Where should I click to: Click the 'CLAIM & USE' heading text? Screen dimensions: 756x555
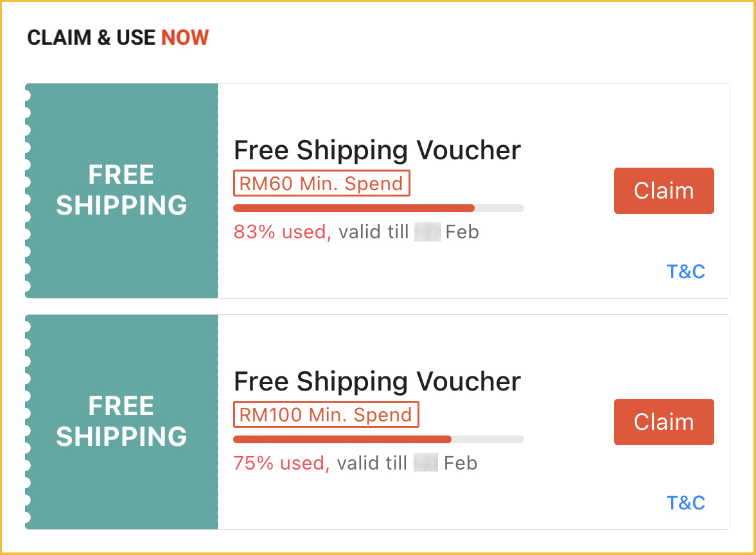(91, 38)
